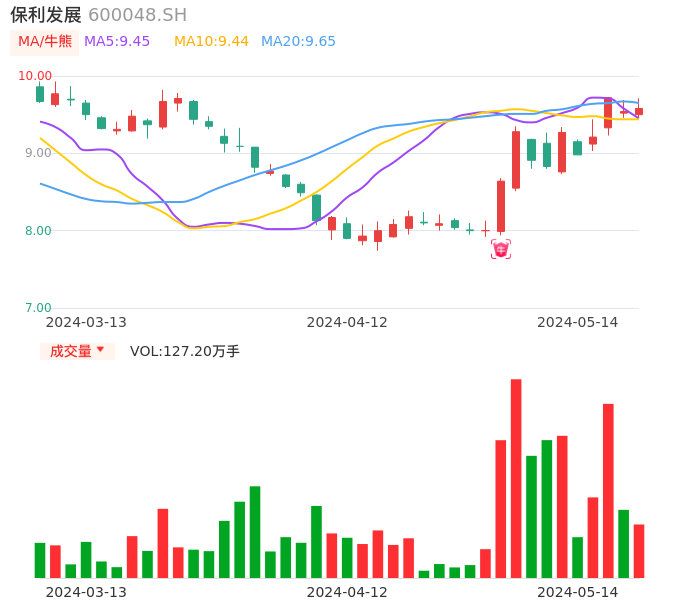
Task: Click the 保利发展 stock name title
Action: click(46, 15)
